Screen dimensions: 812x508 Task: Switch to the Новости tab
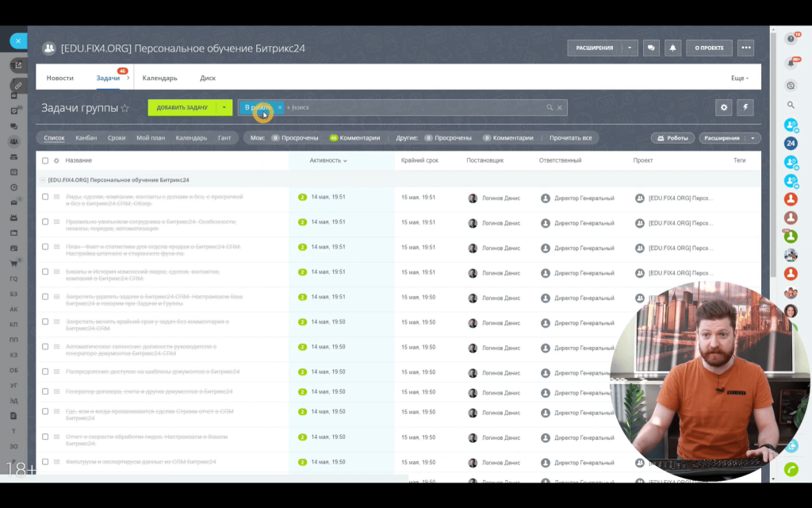click(x=60, y=79)
